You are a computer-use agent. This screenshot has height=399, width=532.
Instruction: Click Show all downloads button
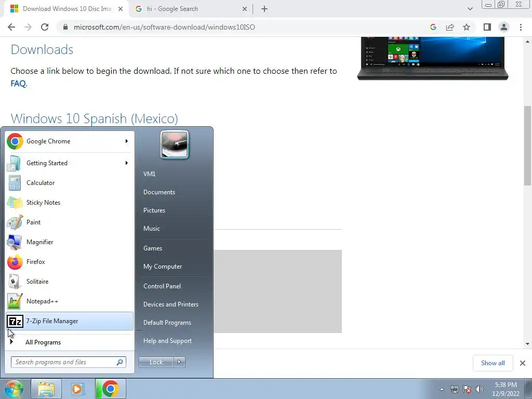[493, 363]
